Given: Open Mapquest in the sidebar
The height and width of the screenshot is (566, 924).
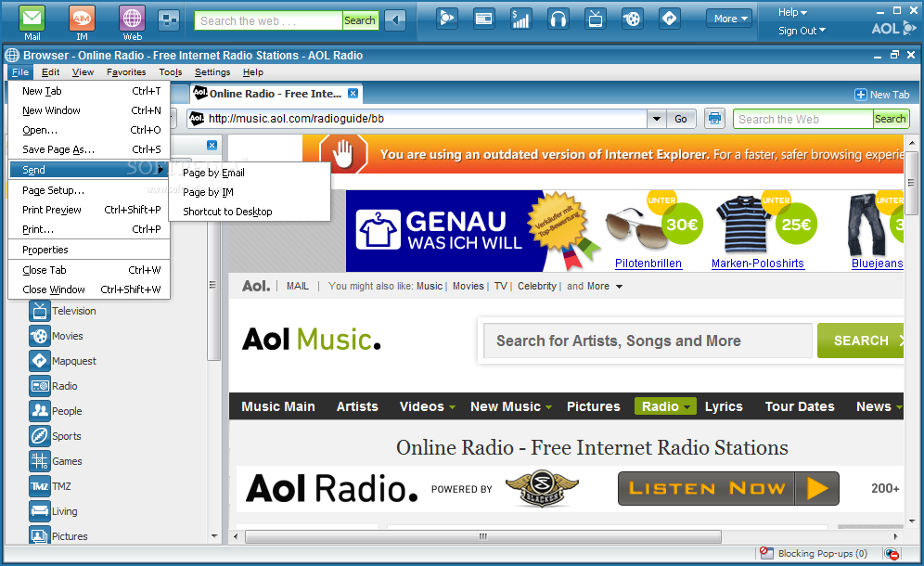Looking at the screenshot, I should (x=62, y=361).
